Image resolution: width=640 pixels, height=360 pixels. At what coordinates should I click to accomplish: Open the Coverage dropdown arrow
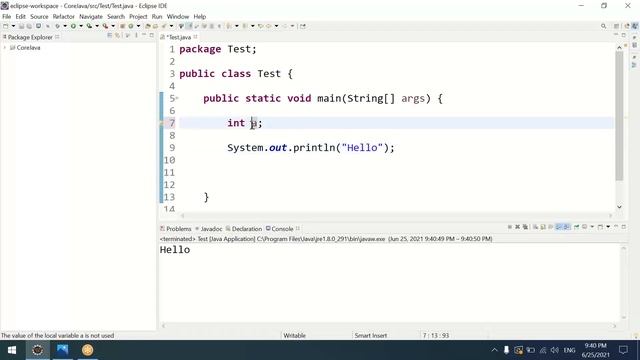[x=97, y=26]
